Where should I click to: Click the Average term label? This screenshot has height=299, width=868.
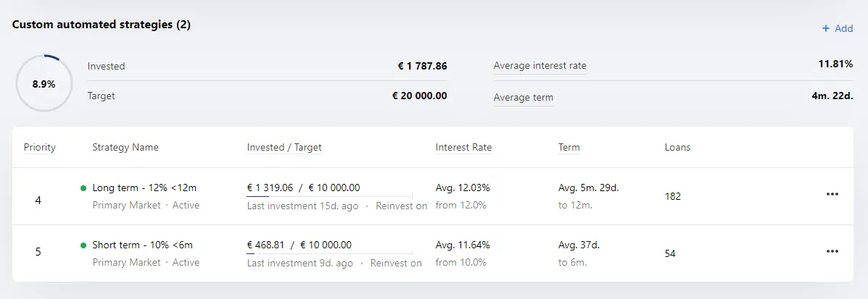point(523,98)
